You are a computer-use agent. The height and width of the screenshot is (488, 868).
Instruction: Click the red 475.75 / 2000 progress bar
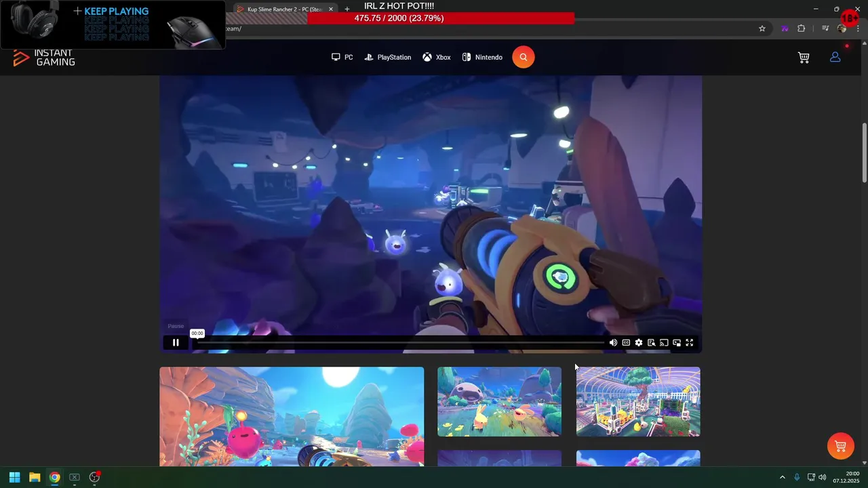441,18
